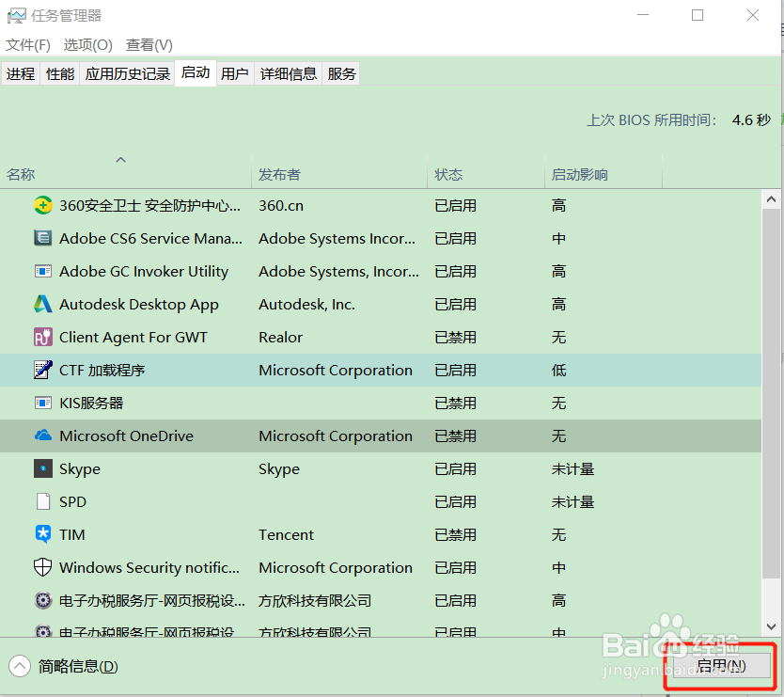Click the KIS服务器 icon
This screenshot has width=784, height=697.
tap(43, 403)
